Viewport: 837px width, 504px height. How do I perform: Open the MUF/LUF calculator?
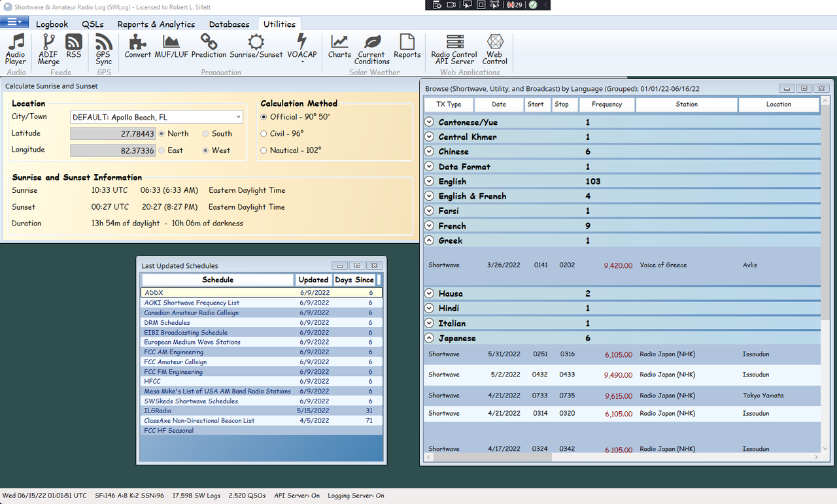[171, 46]
